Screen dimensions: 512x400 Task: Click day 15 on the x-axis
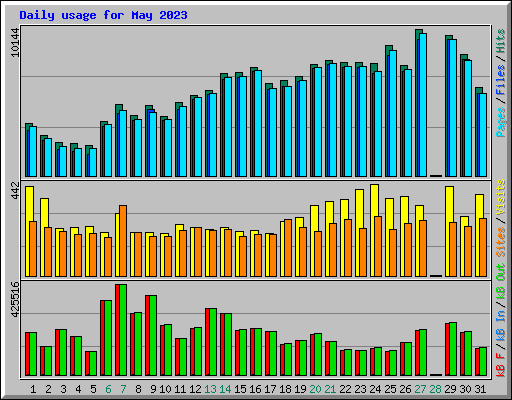click(x=240, y=389)
